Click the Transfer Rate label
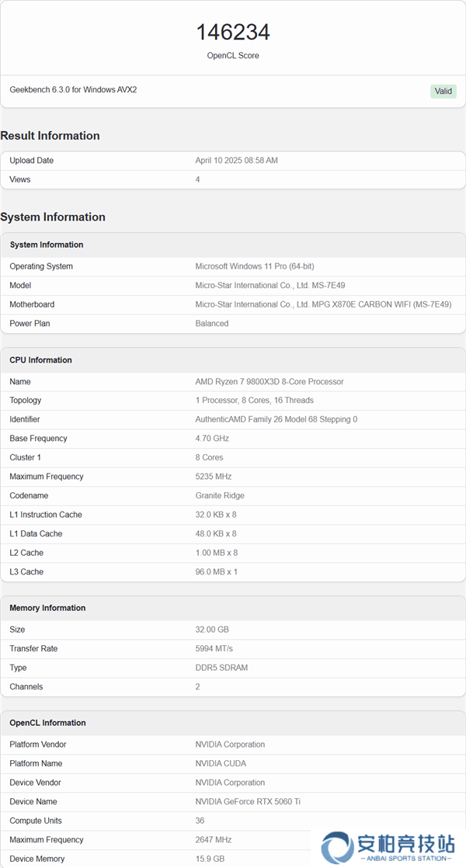Viewport: 466px width, 868px height. (33, 649)
